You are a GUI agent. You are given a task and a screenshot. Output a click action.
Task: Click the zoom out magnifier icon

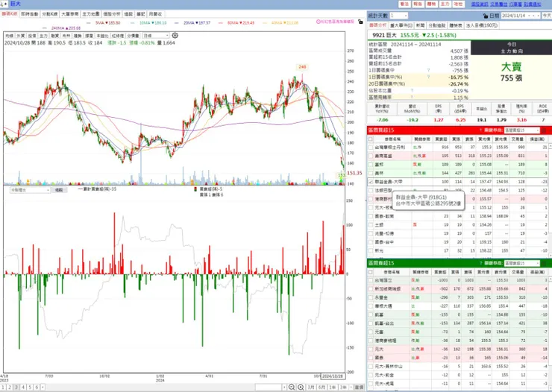(x=292, y=387)
